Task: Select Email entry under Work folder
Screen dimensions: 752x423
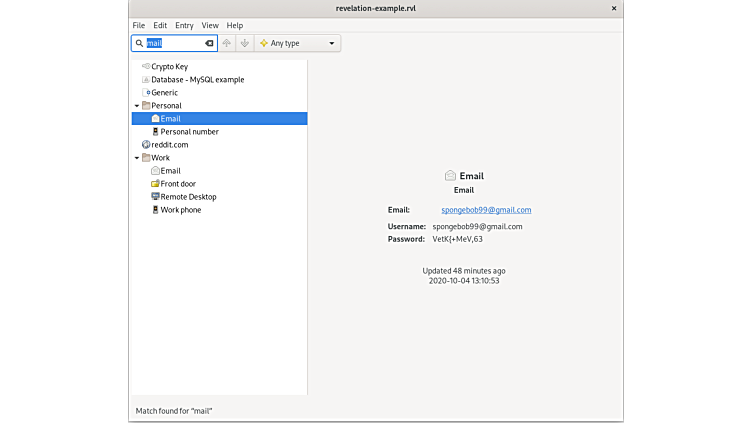Action: (x=170, y=171)
